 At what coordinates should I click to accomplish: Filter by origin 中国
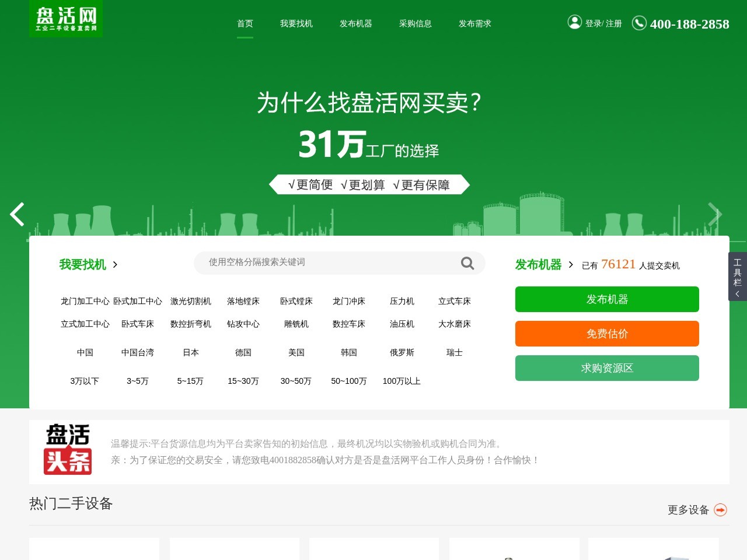(85, 353)
